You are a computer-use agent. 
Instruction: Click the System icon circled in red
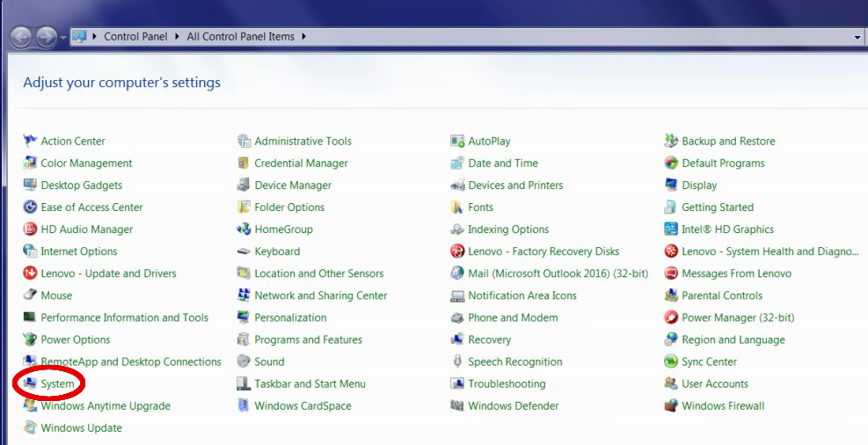(x=30, y=384)
